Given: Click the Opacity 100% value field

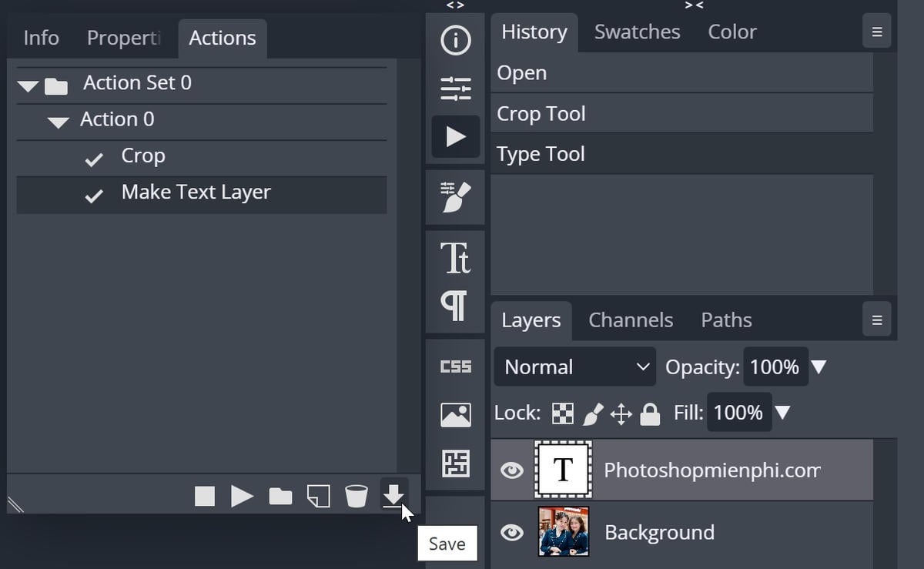Looking at the screenshot, I should tap(775, 367).
